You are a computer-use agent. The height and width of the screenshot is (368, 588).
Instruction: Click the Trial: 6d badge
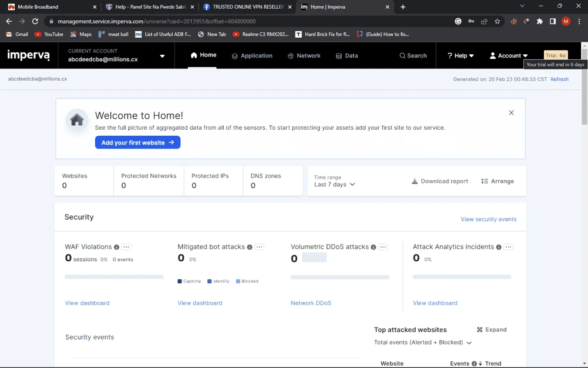[556, 56]
